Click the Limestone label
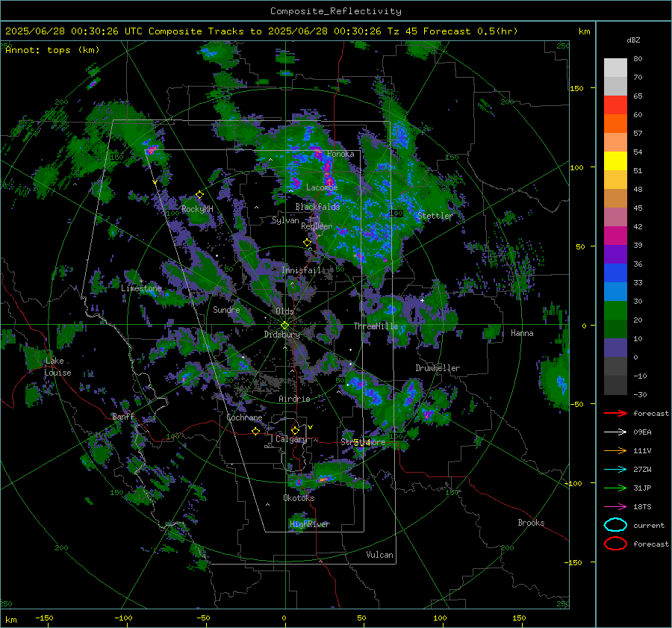This screenshot has width=672, height=628. coord(141,288)
